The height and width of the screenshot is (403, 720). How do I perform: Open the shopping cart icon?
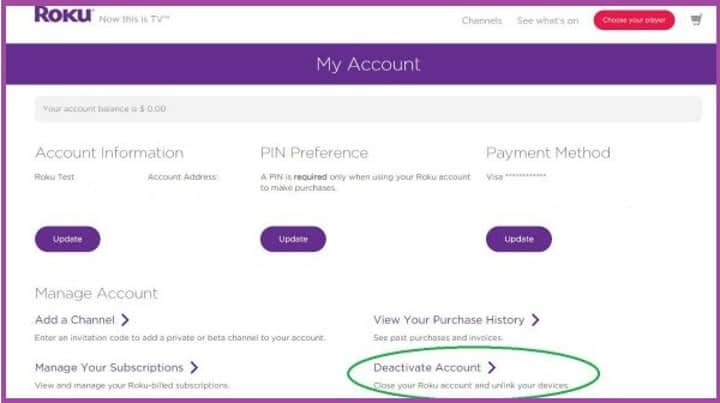(x=696, y=20)
